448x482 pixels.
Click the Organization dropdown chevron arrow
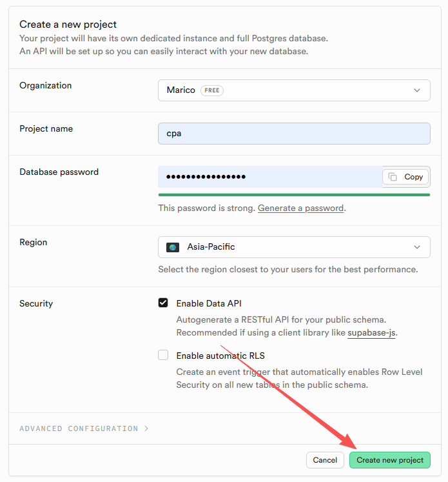(x=417, y=90)
